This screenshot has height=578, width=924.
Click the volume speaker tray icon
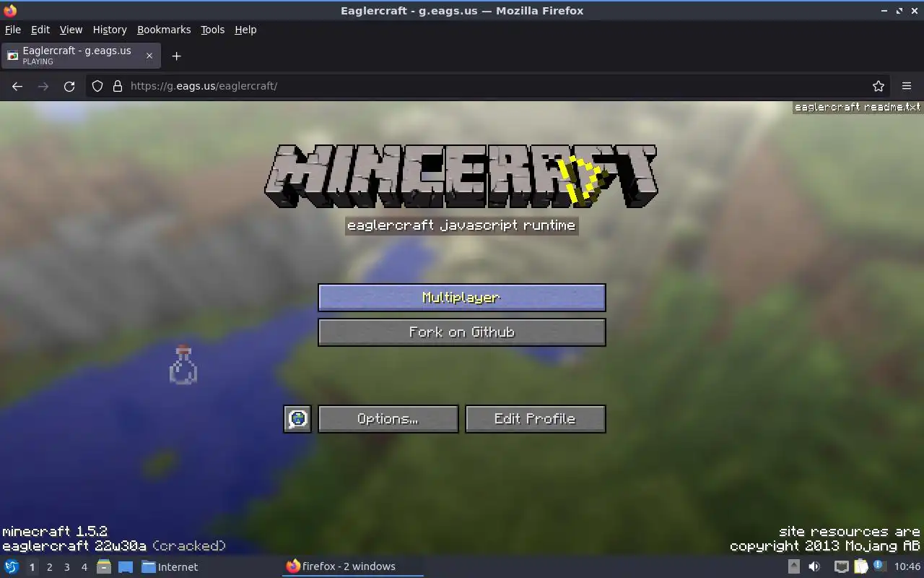[814, 567]
